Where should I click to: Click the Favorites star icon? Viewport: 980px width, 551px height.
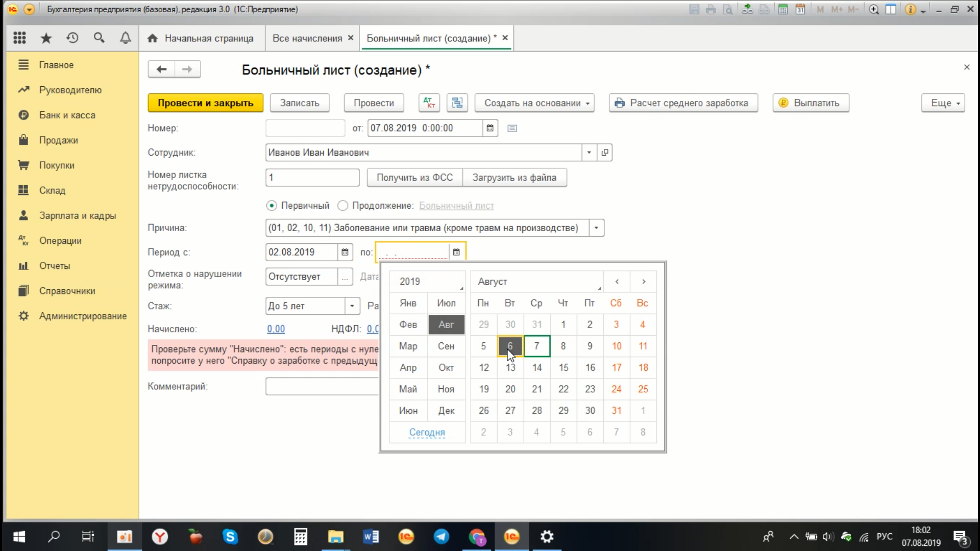click(x=46, y=38)
